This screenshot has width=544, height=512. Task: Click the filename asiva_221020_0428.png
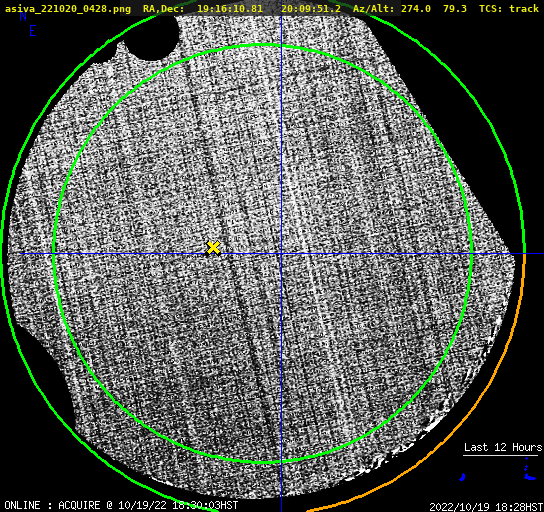(68, 8)
